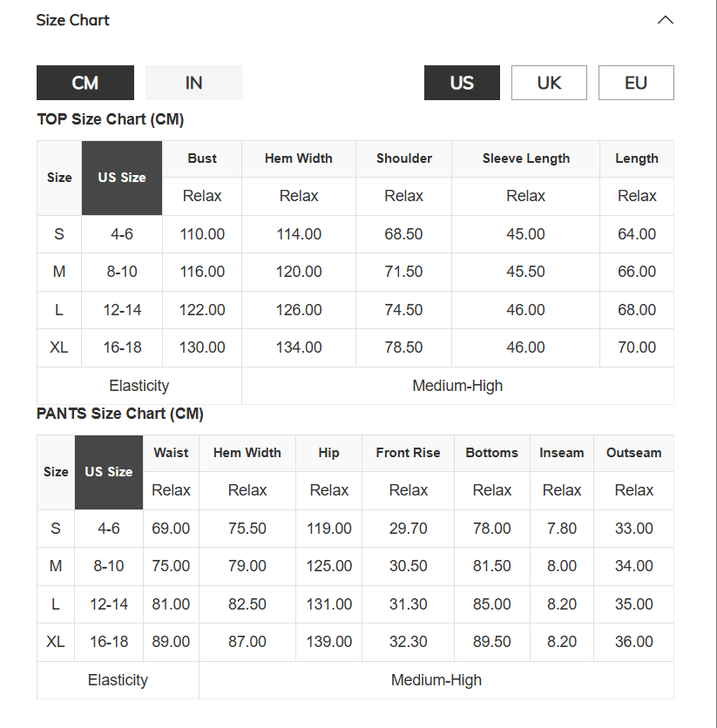Click the Sleeve Length column header
Viewport: 717px width, 728px height.
click(525, 158)
